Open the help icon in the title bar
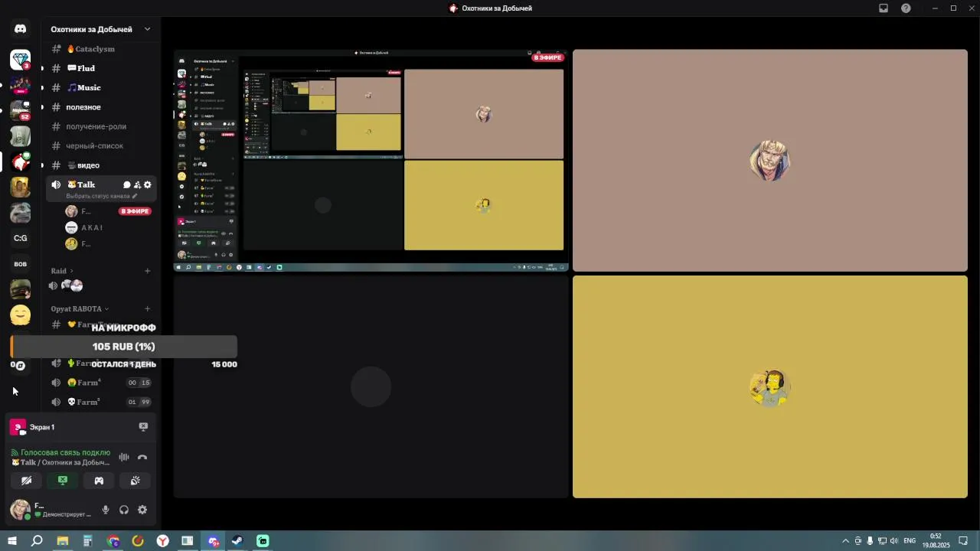 click(906, 8)
